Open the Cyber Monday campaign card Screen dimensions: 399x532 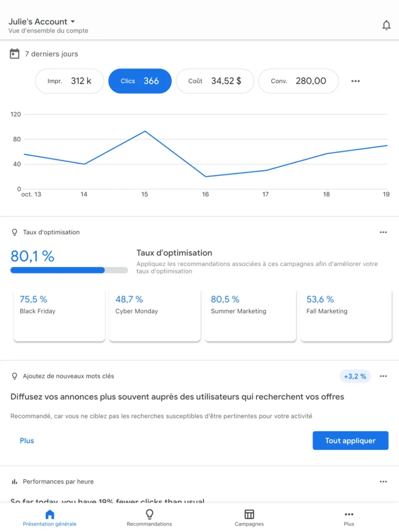point(155,315)
